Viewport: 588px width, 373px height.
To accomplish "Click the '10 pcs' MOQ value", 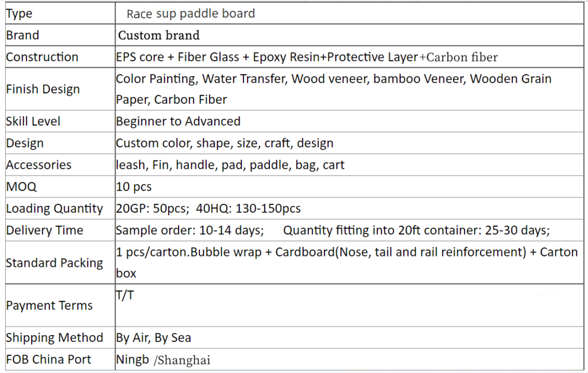I will point(134,187).
